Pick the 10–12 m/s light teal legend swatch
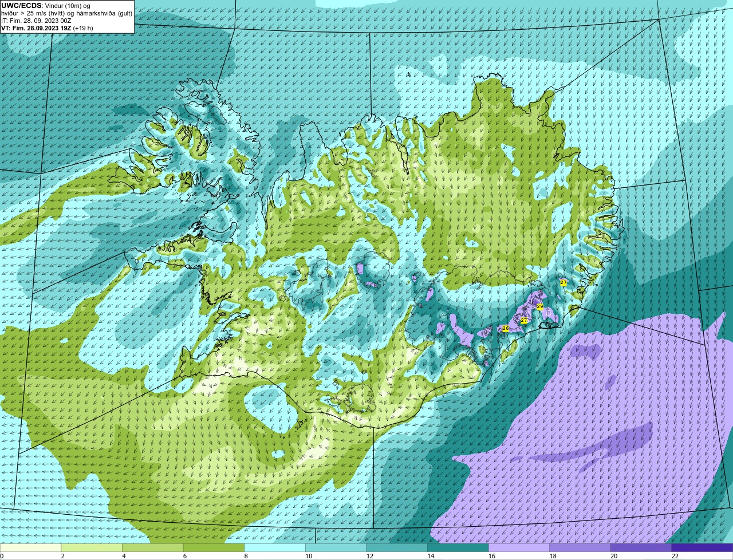This screenshot has height=560, width=733. click(336, 547)
